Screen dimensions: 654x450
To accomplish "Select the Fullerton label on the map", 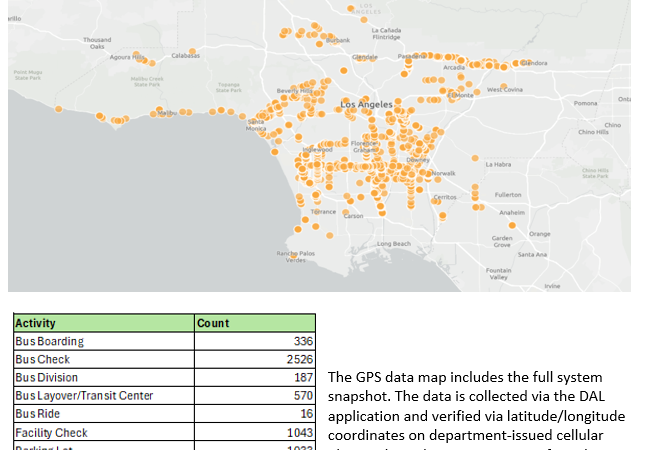I will [508, 194].
